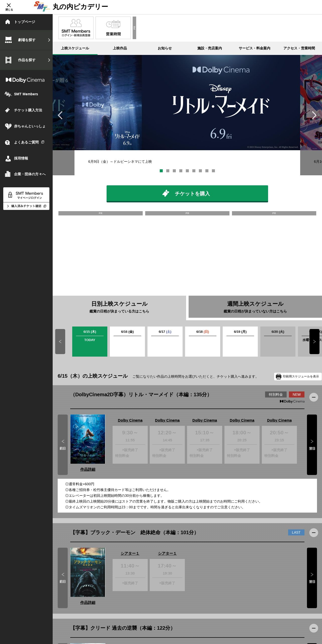Collapse クリード 過去の逆襲 section minus button
The height and width of the screenshot is (644, 322).
[x=314, y=628]
